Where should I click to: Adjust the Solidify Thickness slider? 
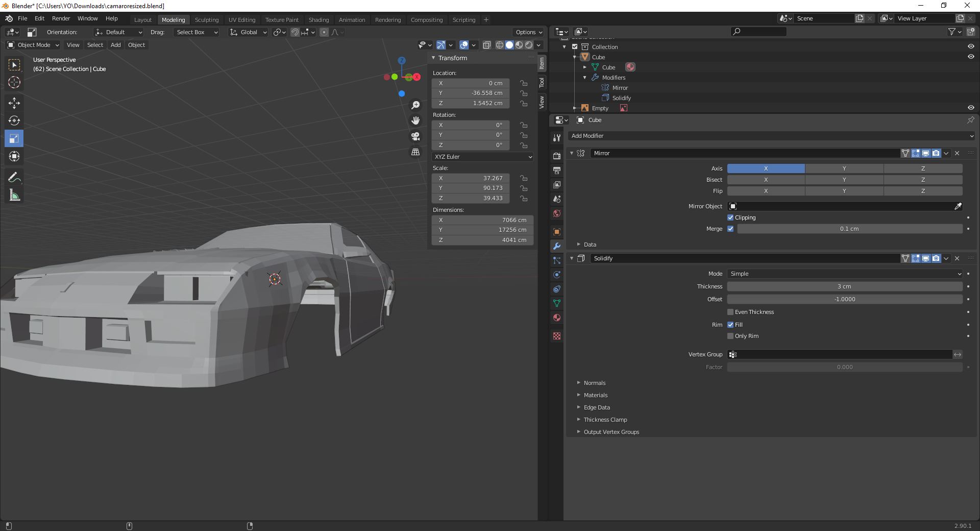pos(845,286)
